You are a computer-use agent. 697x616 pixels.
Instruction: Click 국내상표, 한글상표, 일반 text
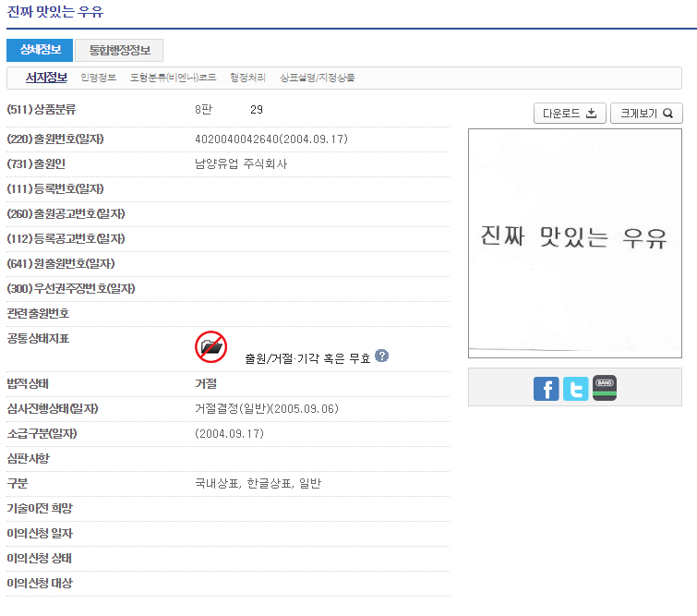coord(258,483)
